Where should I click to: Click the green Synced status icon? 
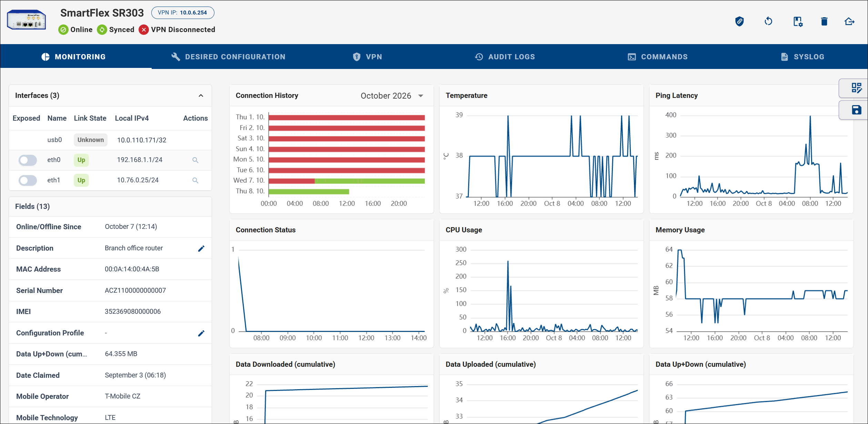pos(102,30)
